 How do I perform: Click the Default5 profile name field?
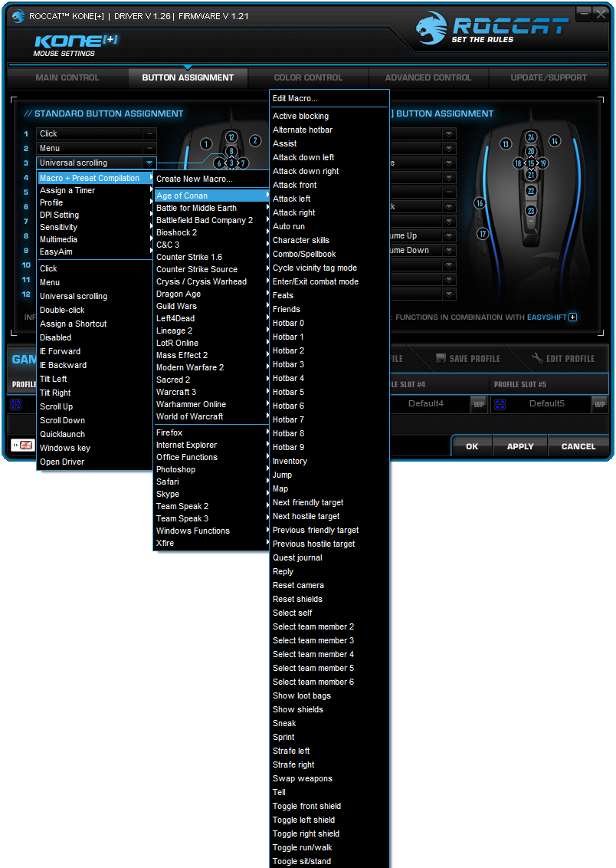(546, 403)
